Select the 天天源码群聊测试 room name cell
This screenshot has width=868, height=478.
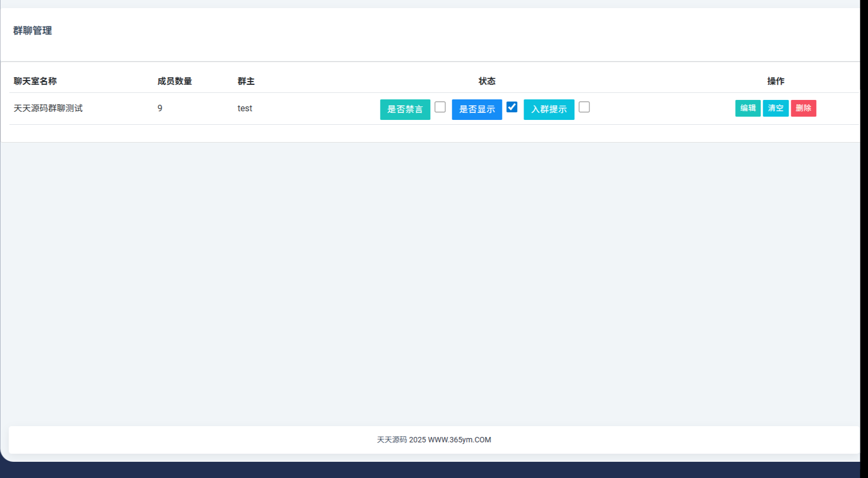[48, 108]
